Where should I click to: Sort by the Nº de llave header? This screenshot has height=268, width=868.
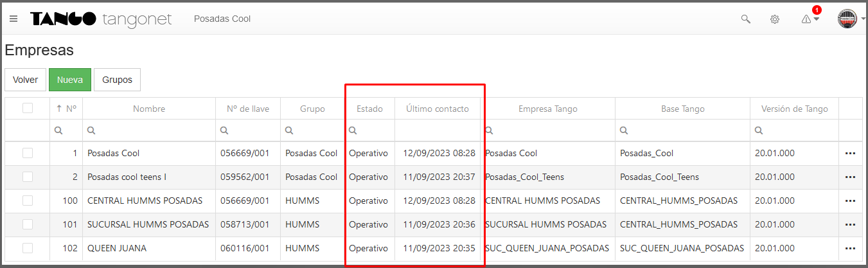coord(248,109)
